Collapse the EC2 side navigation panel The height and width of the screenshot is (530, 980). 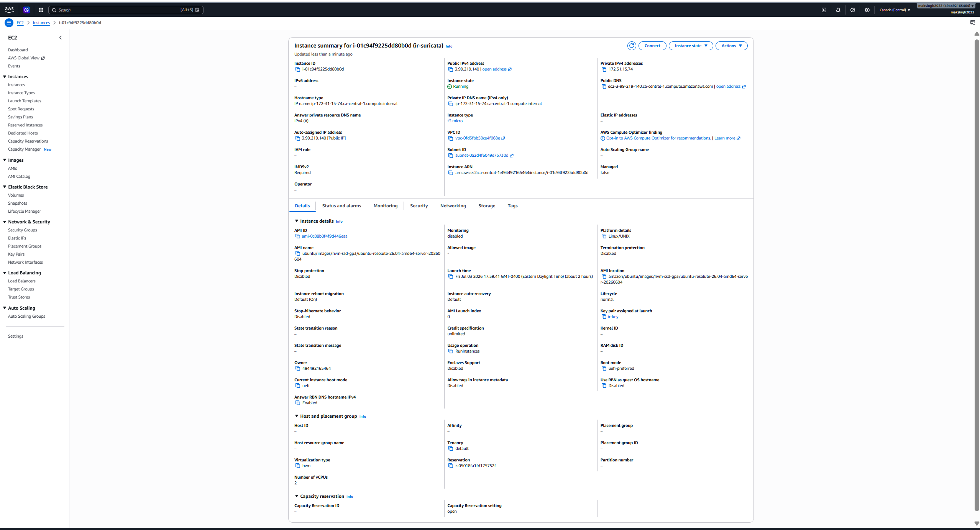tap(61, 38)
